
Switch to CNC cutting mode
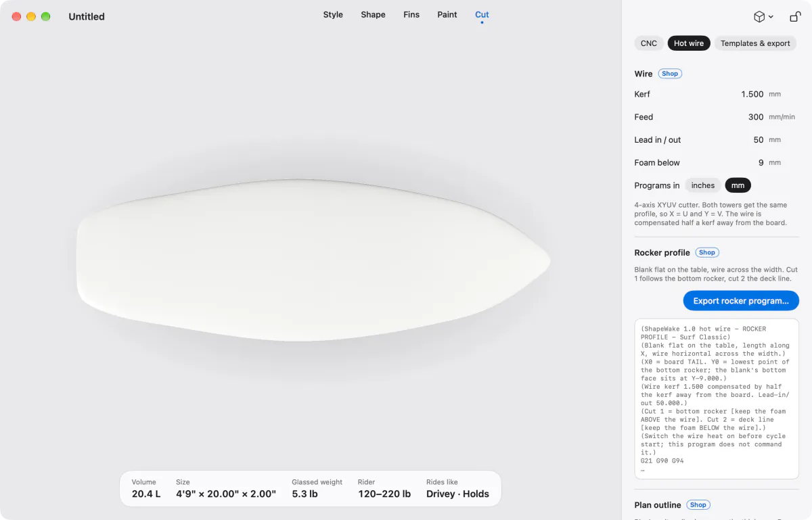pos(649,43)
